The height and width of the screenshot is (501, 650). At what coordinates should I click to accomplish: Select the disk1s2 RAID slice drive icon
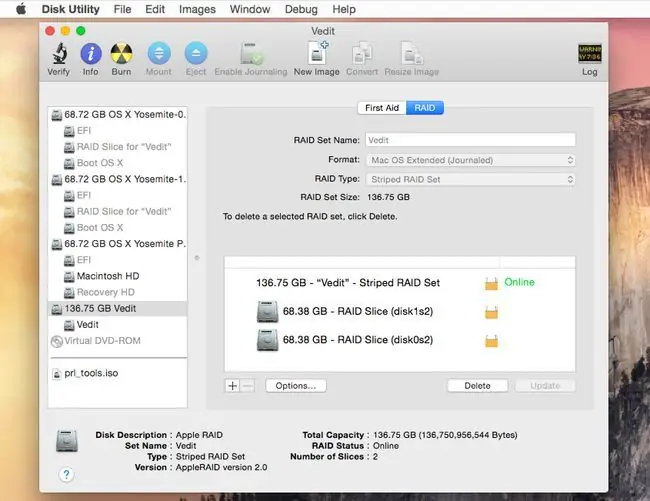tap(267, 312)
